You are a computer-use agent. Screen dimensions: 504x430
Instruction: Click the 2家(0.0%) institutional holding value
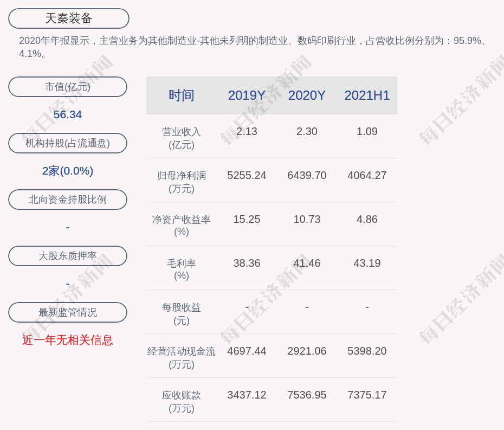click(68, 171)
